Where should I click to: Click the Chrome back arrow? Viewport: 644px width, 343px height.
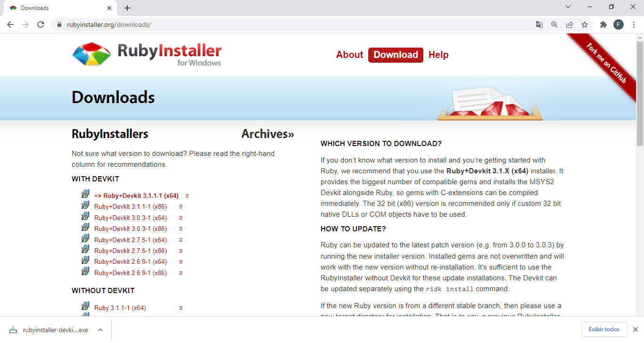(x=10, y=24)
